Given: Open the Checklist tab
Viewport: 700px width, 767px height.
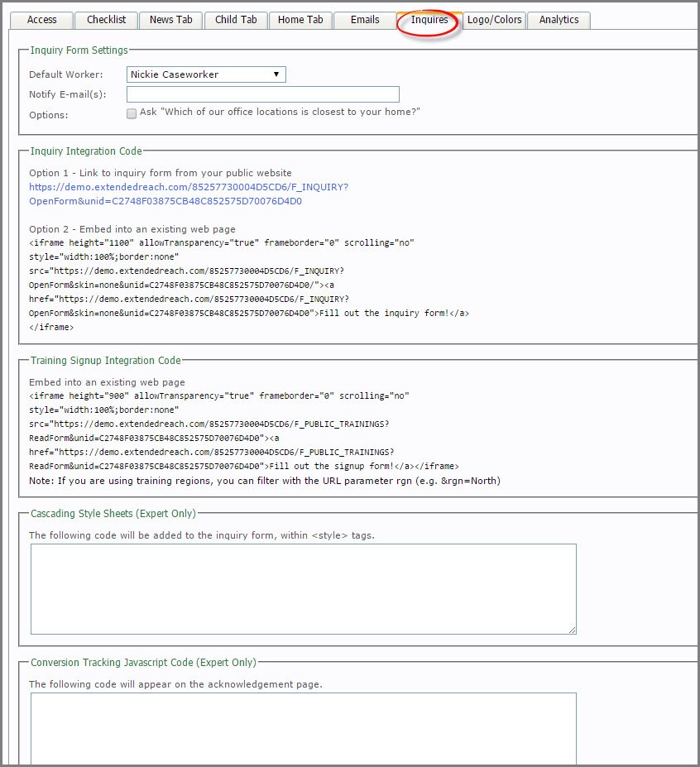Looking at the screenshot, I should 106,20.
